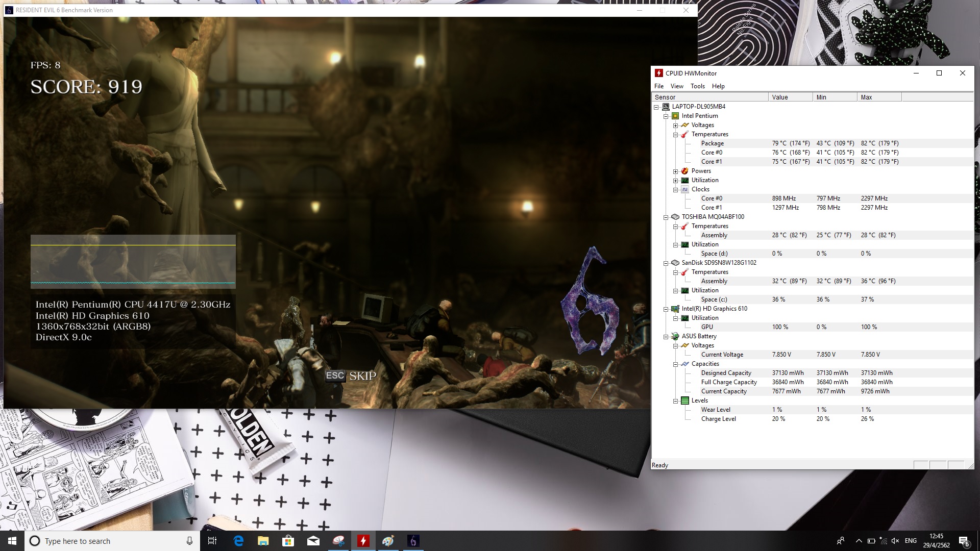Select the GPU utilization row

813,327
